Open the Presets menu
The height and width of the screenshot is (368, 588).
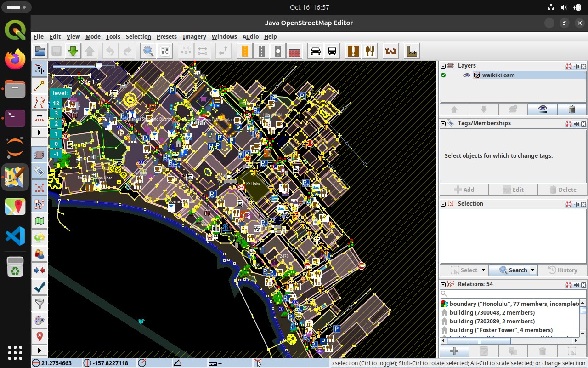(166, 36)
